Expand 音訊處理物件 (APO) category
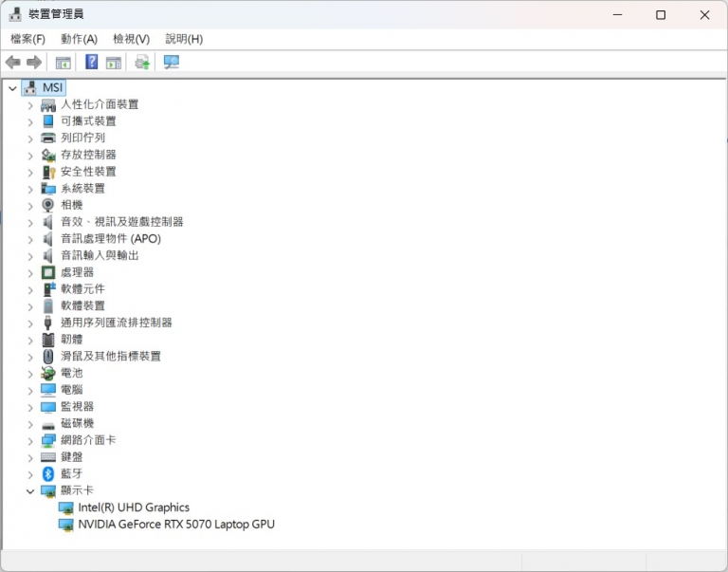 tap(30, 240)
